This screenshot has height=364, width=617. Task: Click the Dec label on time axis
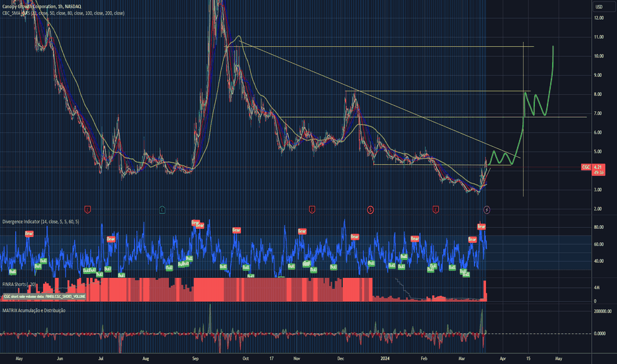[x=341, y=359]
